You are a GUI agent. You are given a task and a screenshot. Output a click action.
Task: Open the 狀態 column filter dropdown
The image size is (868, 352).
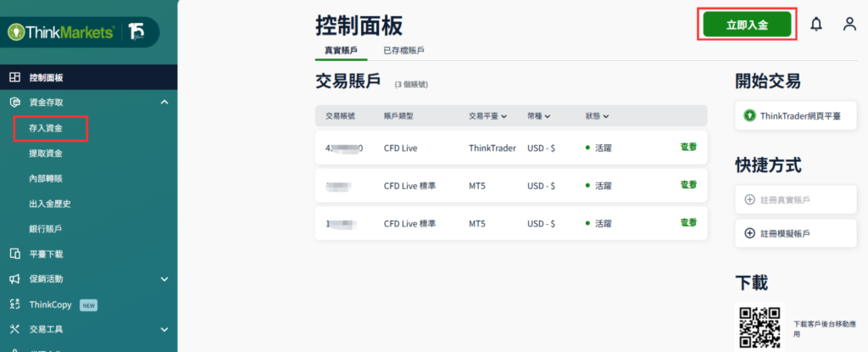606,116
